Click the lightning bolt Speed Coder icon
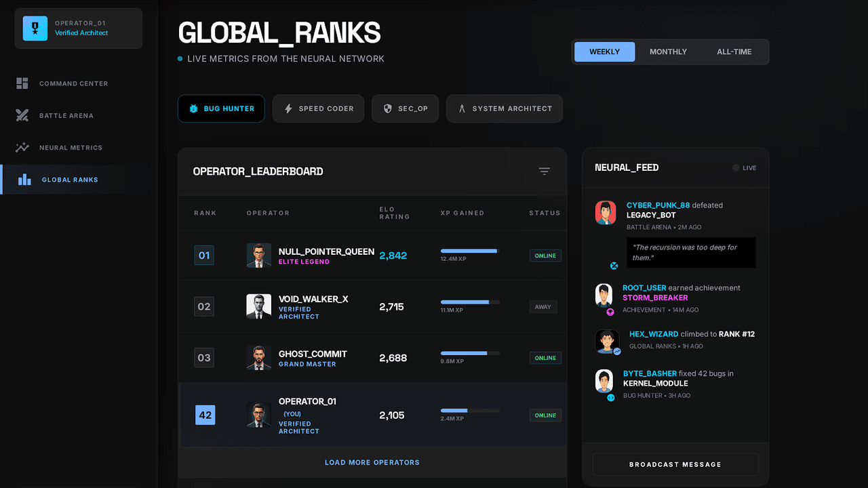 click(288, 108)
